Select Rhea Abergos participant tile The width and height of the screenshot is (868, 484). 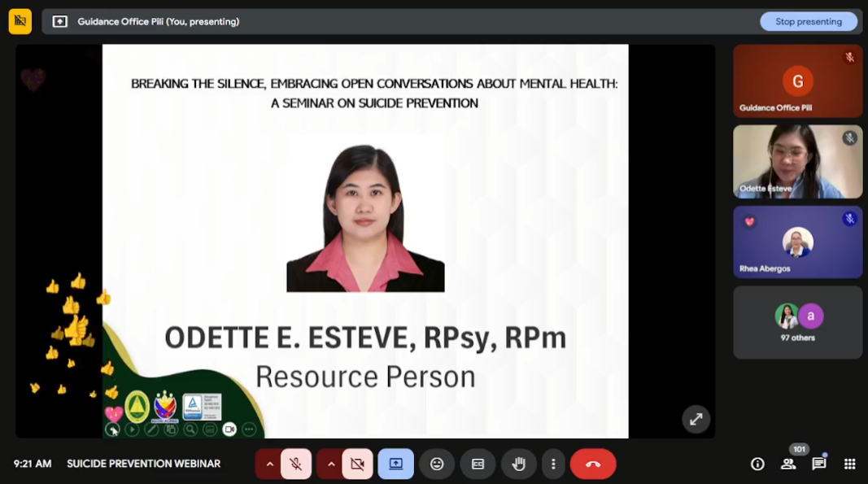797,242
